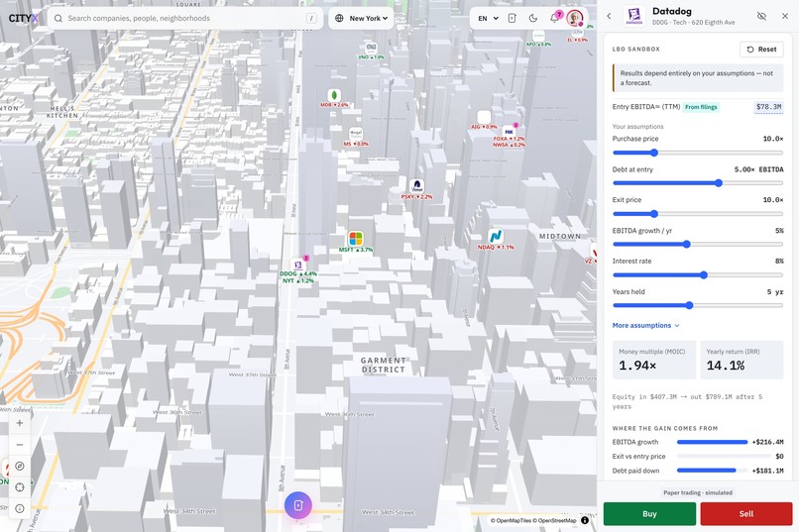Image resolution: width=799 pixels, height=532 pixels.
Task: Click the slash shortcut key in search
Action: [311, 18]
